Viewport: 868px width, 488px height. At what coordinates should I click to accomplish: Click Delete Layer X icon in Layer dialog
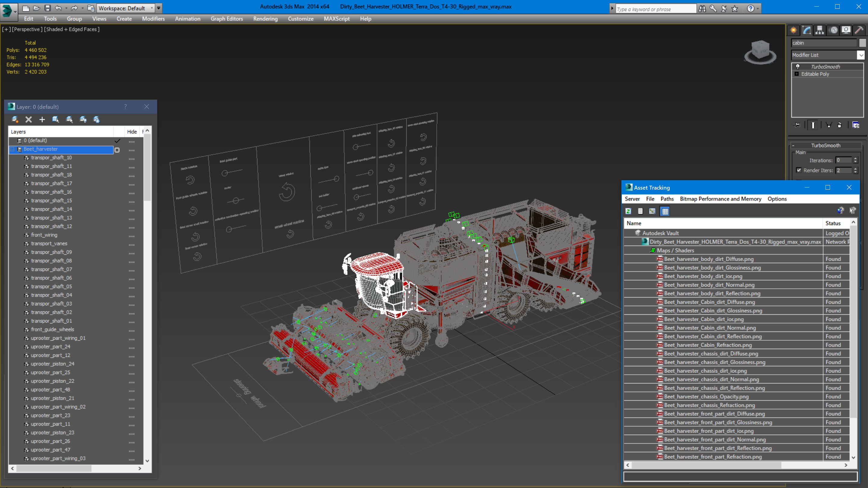click(29, 119)
